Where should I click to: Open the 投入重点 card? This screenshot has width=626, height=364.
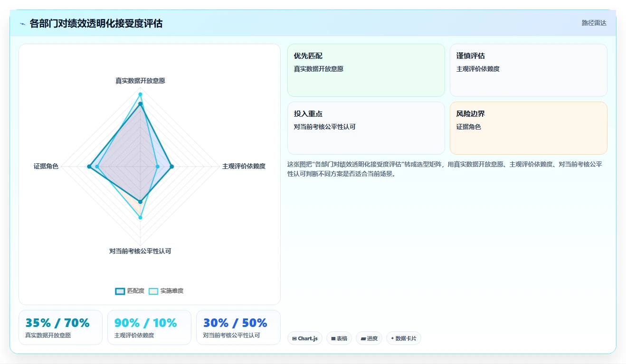click(x=366, y=128)
